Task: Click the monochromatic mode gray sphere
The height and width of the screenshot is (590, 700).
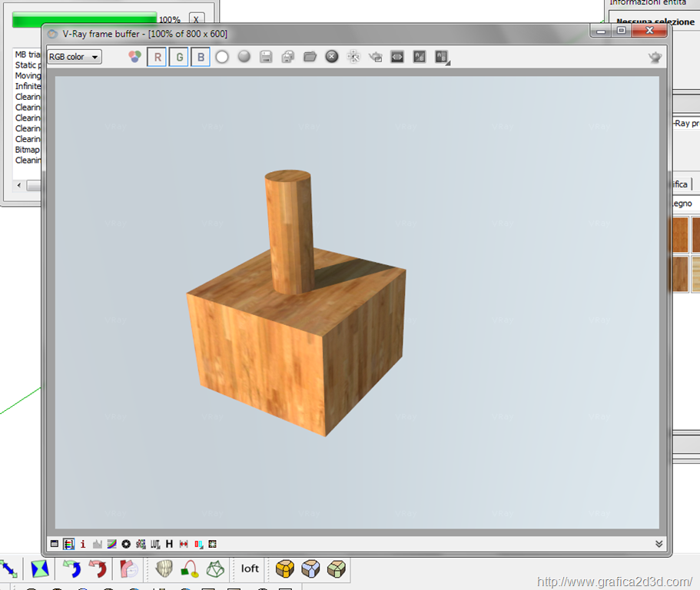Action: click(244, 57)
